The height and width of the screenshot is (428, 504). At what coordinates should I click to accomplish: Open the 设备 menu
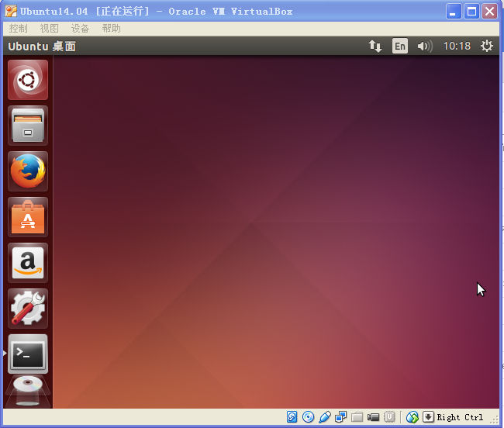tap(80, 29)
